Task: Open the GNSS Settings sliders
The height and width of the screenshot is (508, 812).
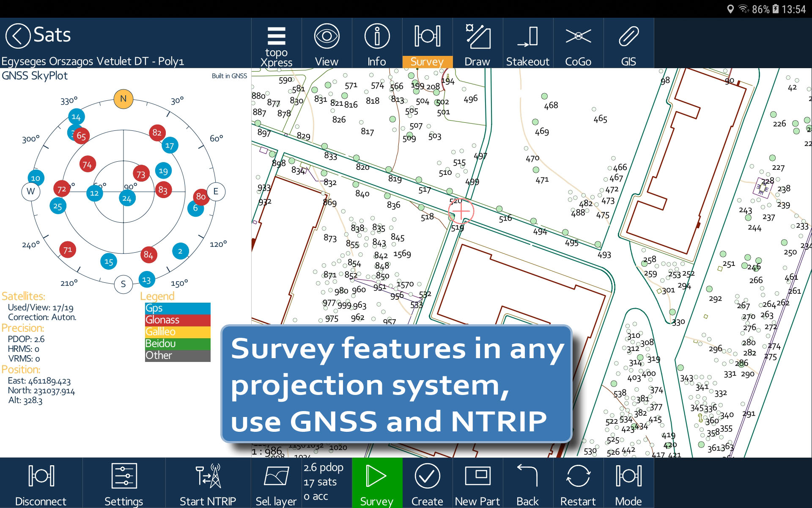Action: click(x=124, y=483)
